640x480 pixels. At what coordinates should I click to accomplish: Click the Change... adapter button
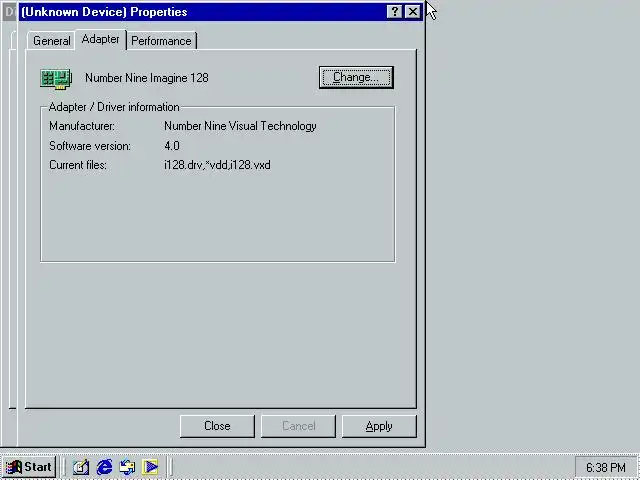356,77
